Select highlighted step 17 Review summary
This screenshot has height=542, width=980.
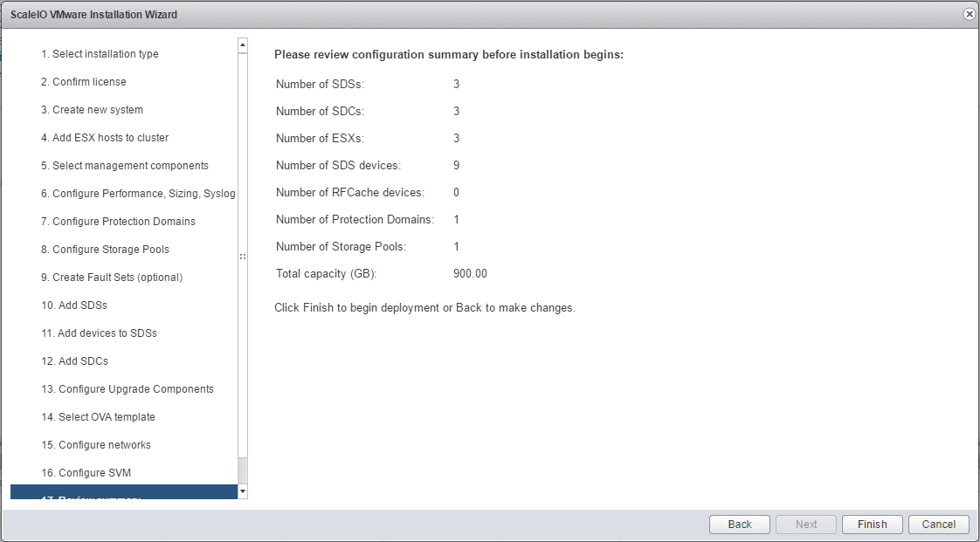[124, 492]
